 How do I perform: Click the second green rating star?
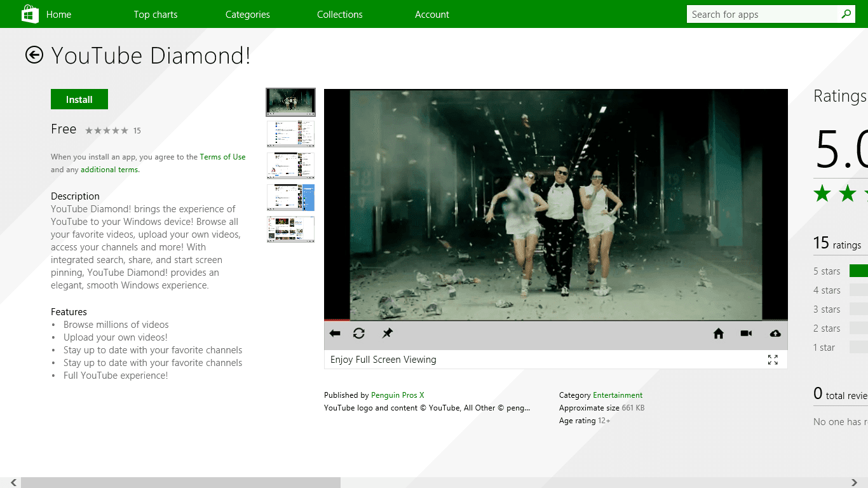tap(848, 194)
